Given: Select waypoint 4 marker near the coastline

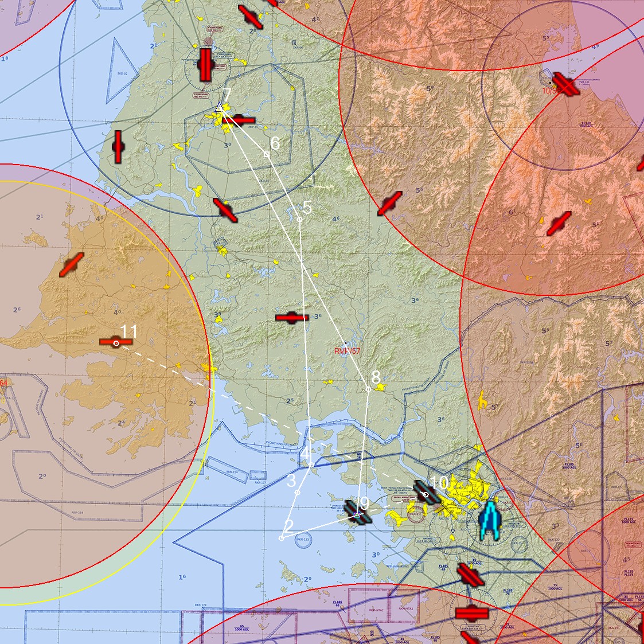Looking at the screenshot, I should coord(310,465).
